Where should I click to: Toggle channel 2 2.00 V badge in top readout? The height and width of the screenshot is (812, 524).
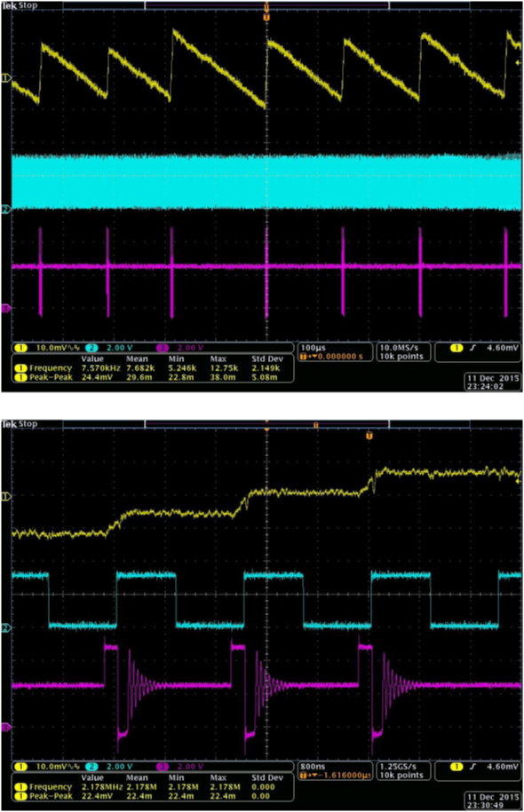click(x=109, y=348)
